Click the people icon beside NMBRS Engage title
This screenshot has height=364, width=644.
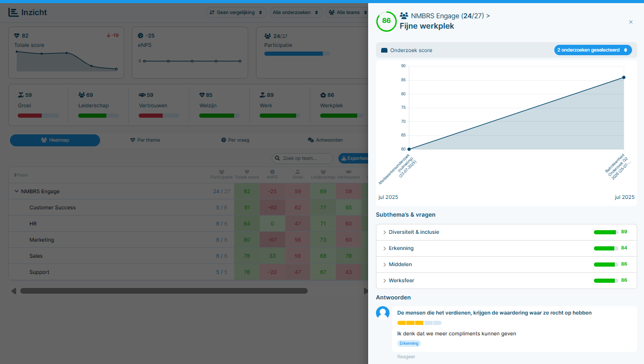(404, 16)
